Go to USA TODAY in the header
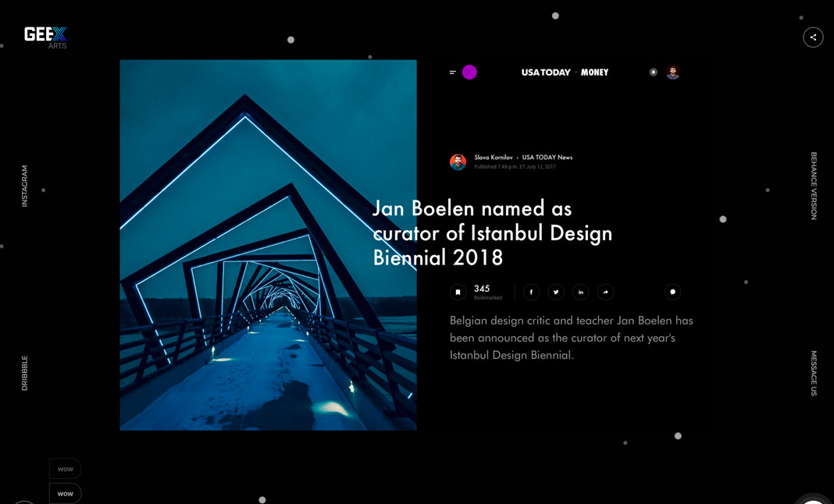Image resolution: width=834 pixels, height=504 pixels. coord(546,73)
